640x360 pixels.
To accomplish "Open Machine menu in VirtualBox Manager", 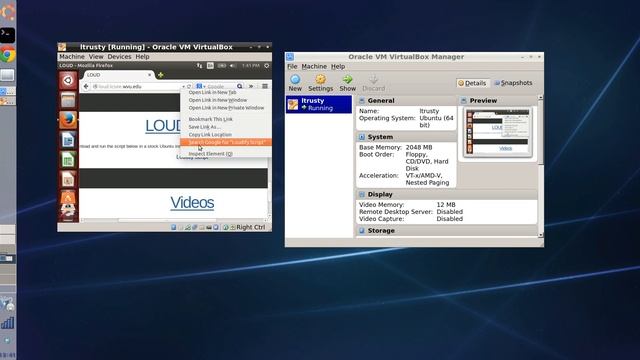I will click(314, 66).
